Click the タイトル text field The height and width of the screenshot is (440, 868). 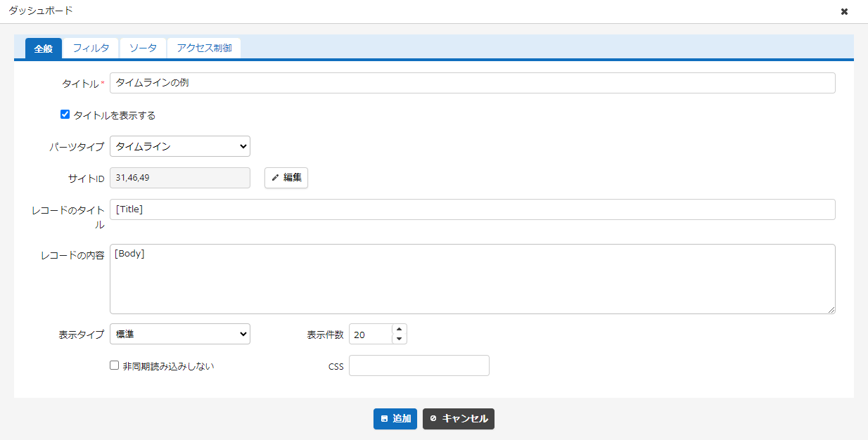pyautogui.click(x=473, y=83)
